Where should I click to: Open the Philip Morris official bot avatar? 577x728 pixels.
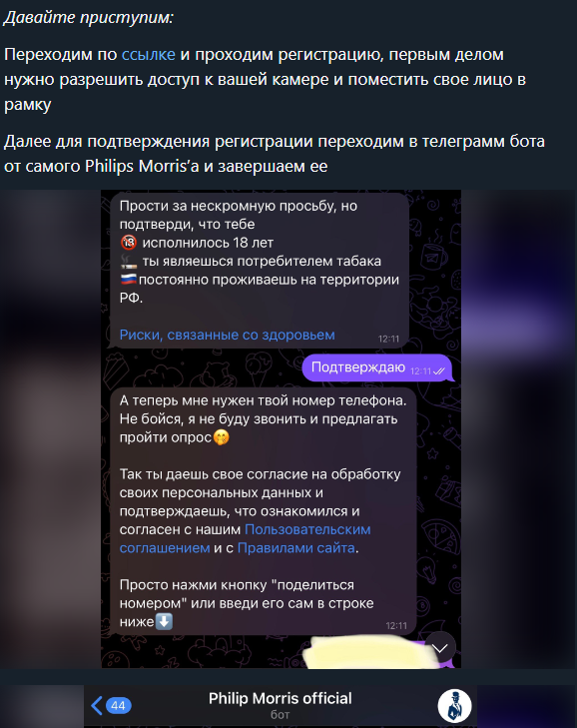tap(454, 706)
